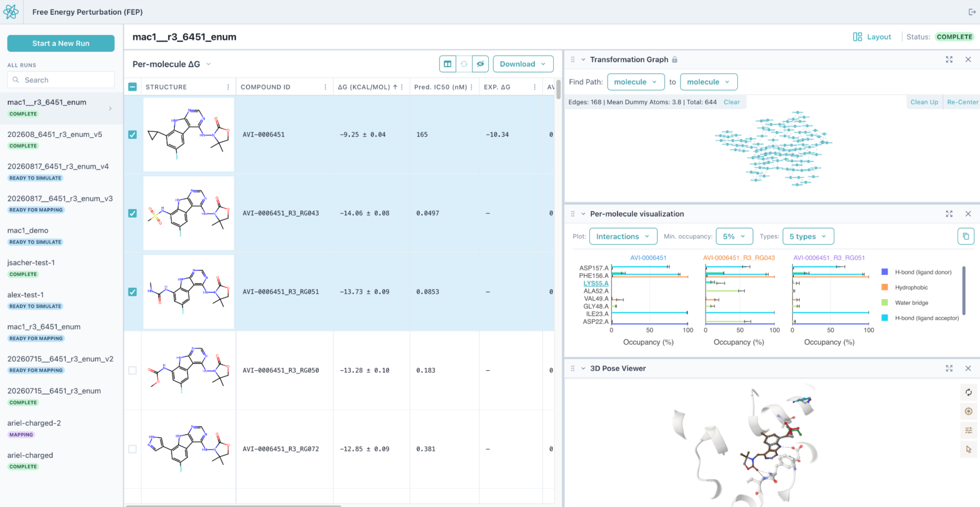Check the AVI-0006451_R3_RG072 row checkbox
980x507 pixels.
pyautogui.click(x=132, y=449)
